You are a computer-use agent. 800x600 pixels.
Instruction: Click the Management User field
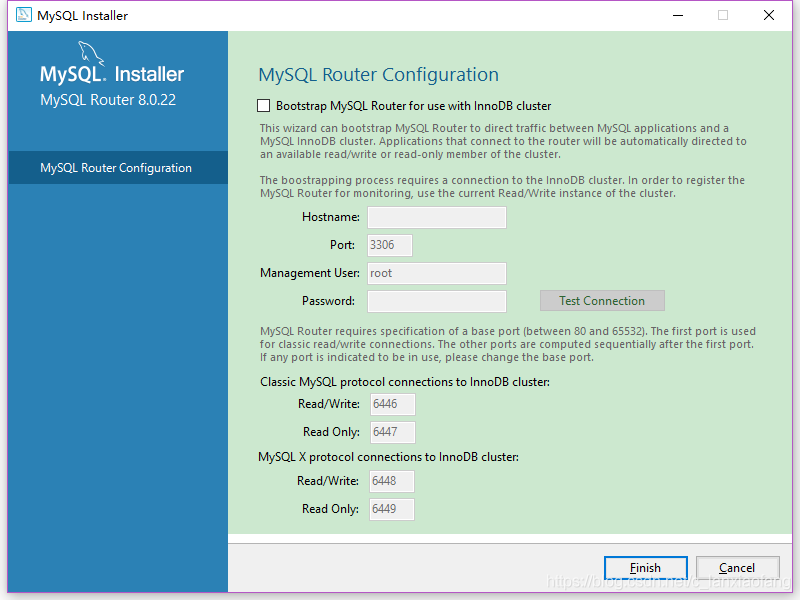436,273
